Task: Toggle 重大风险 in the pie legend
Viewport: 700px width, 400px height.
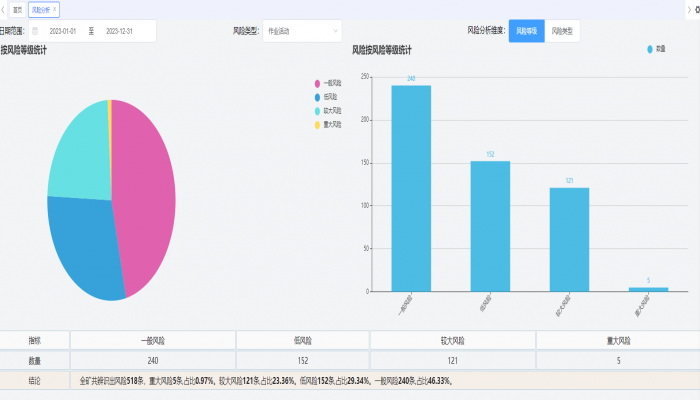Action: pyautogui.click(x=318, y=125)
